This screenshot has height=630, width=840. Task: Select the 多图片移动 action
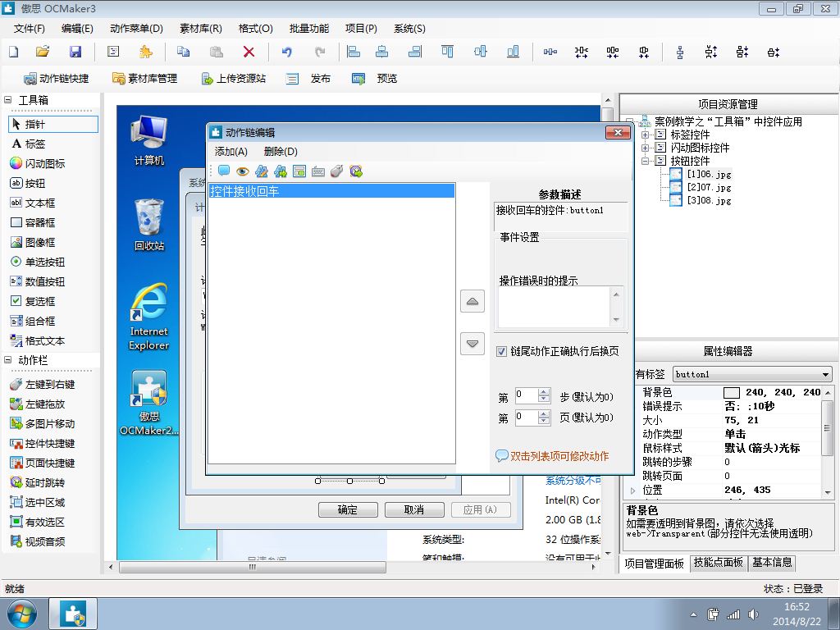point(43,424)
